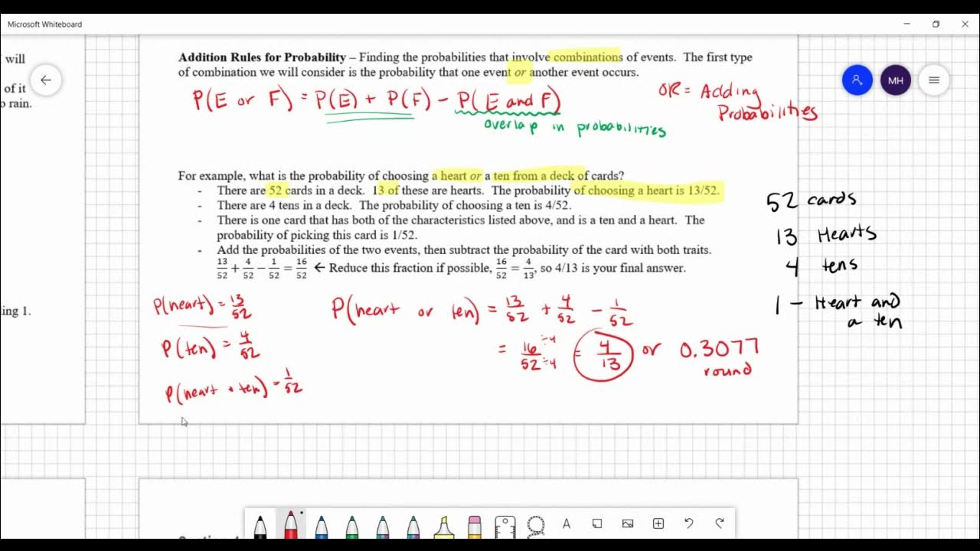Redo the last undone action
The height and width of the screenshot is (551, 980).
coord(719,523)
